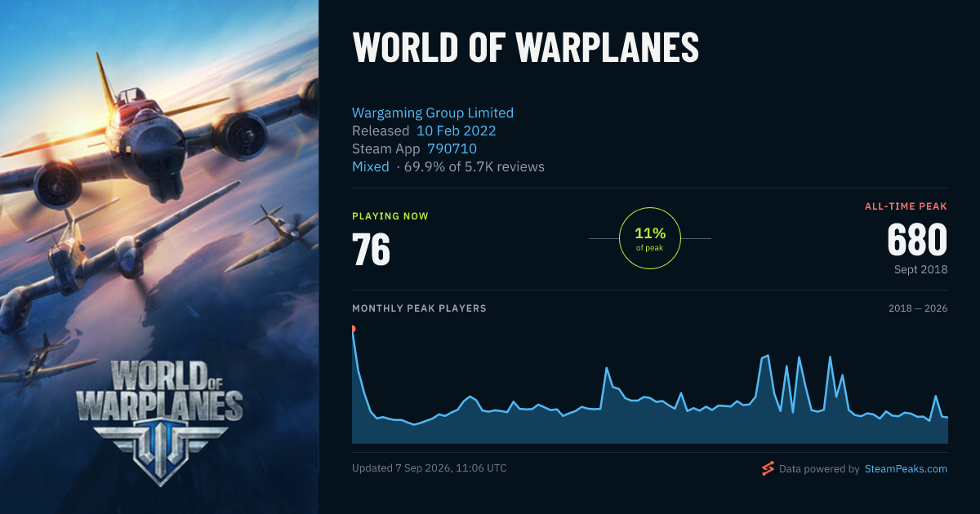Viewport: 980px width, 514px height.
Task: Click the Monthly Peak Players heading
Action: pyautogui.click(x=419, y=308)
